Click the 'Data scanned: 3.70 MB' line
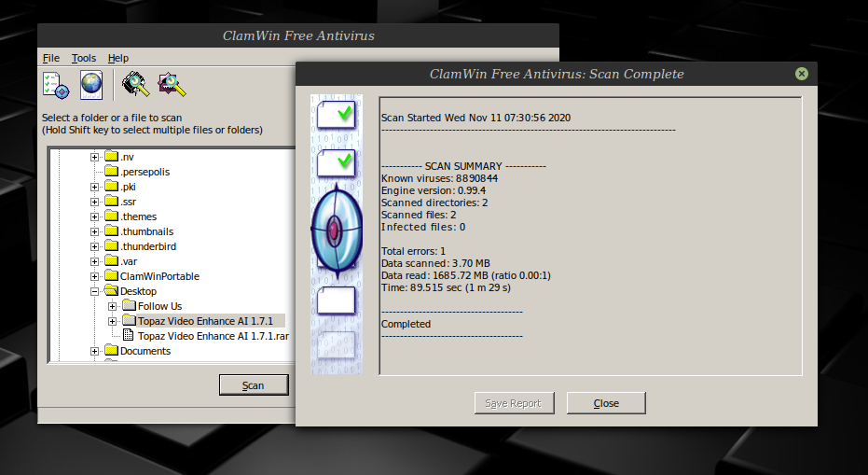The height and width of the screenshot is (475, 868). pyautogui.click(x=435, y=264)
